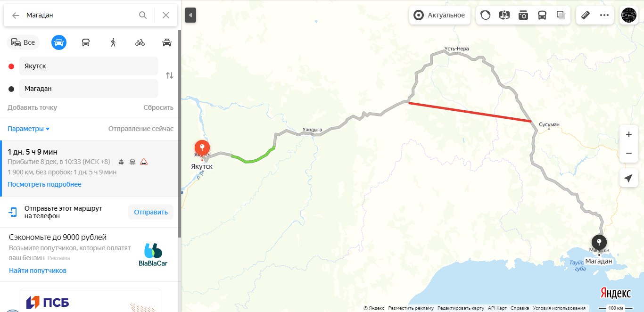Choose the walking route mode icon
Screen dimensions: 644x312
pos(113,42)
